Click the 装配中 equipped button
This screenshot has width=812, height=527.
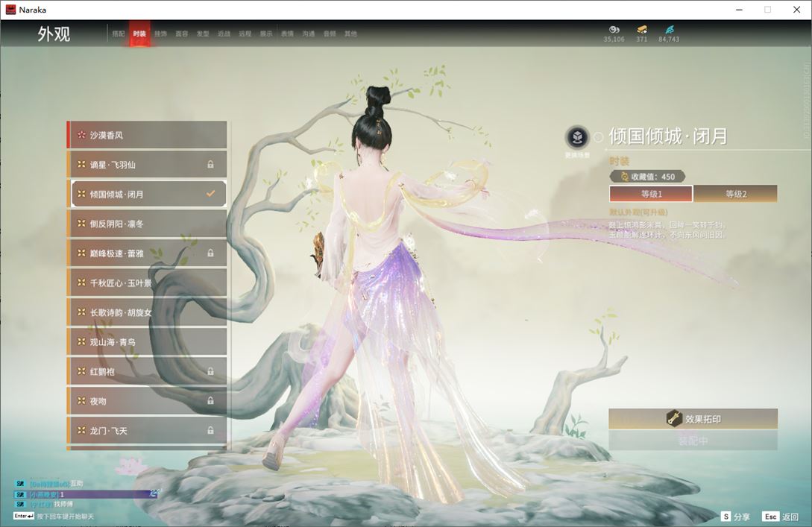click(693, 441)
